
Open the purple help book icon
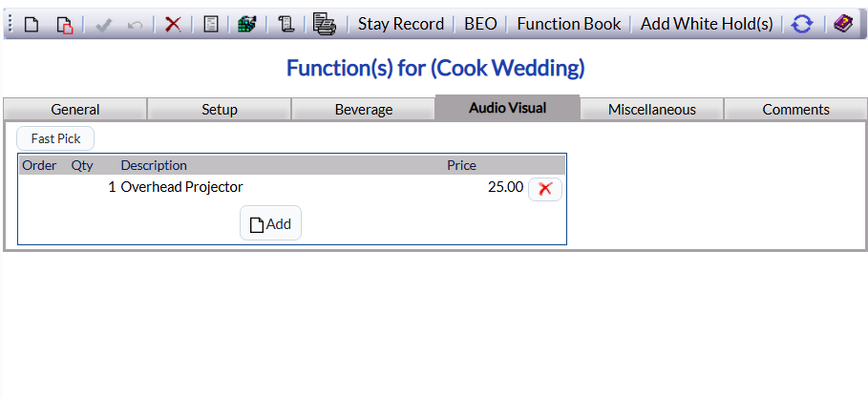click(x=843, y=24)
